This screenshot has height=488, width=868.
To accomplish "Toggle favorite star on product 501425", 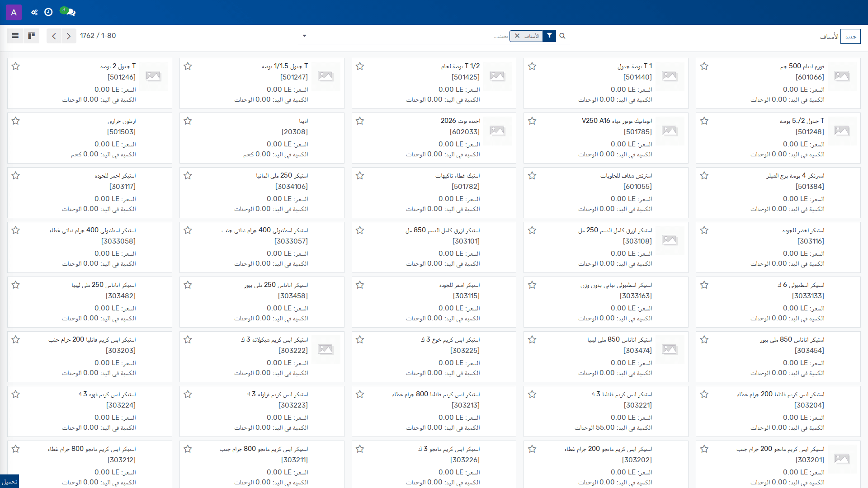I will click(x=360, y=66).
